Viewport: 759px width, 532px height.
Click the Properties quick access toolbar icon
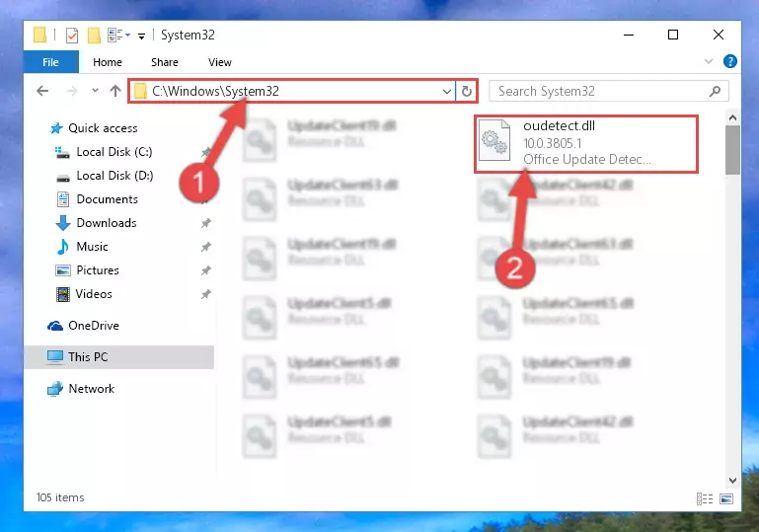[72, 35]
